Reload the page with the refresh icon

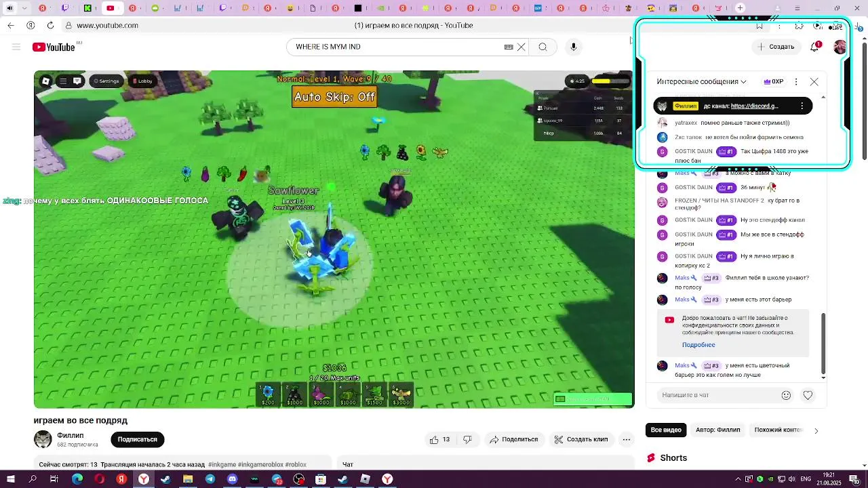(50, 25)
